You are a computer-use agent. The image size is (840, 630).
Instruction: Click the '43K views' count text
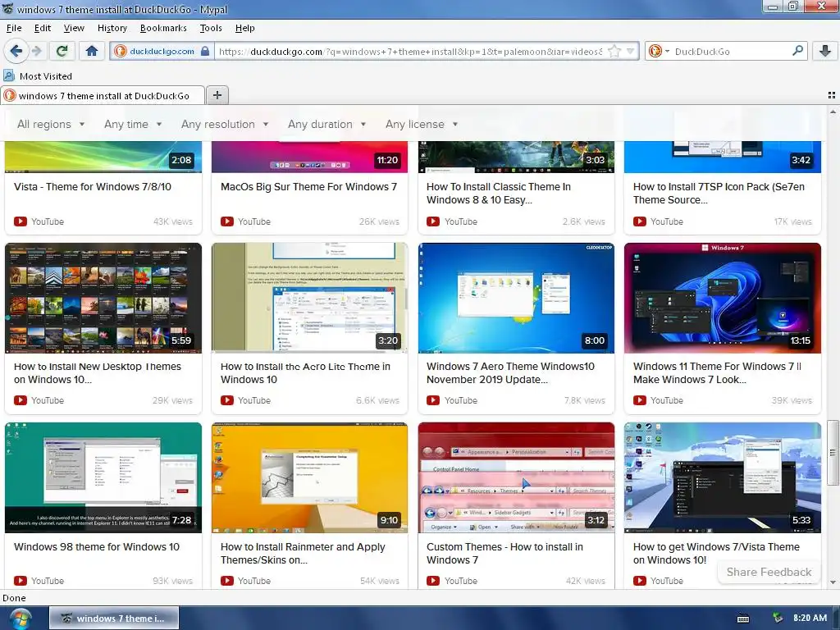tap(172, 221)
